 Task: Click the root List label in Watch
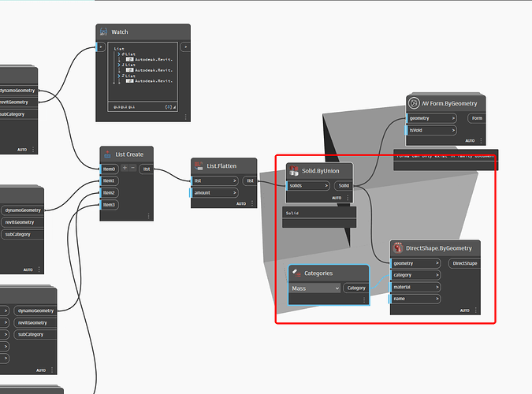tap(119, 49)
